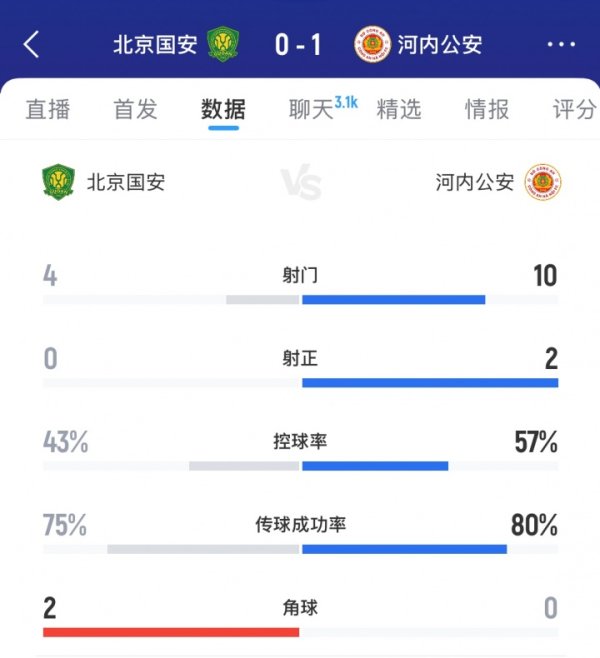Tap Hanoi Police crest in stats panel
Screen dimensions: 600x658
point(543,182)
